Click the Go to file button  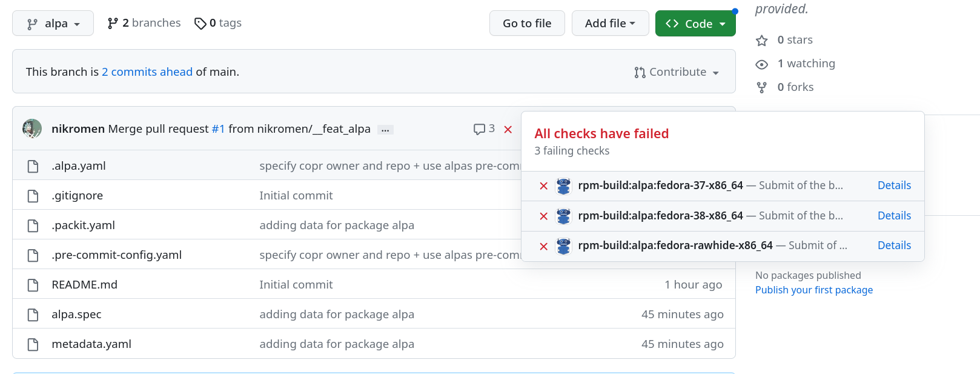[527, 23]
